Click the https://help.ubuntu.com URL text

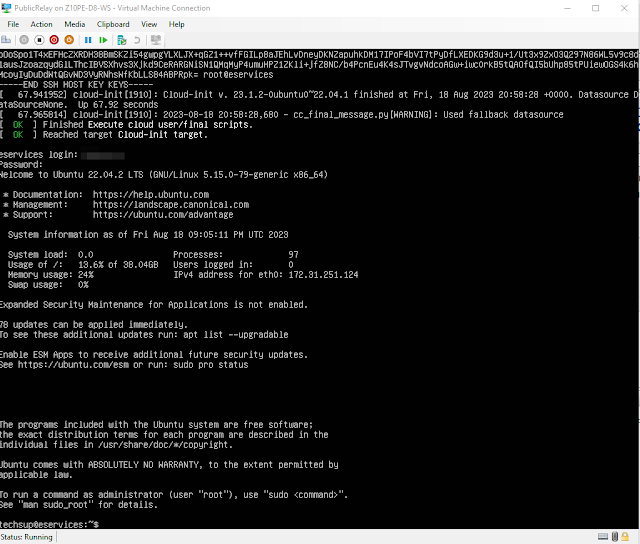[x=151, y=195]
